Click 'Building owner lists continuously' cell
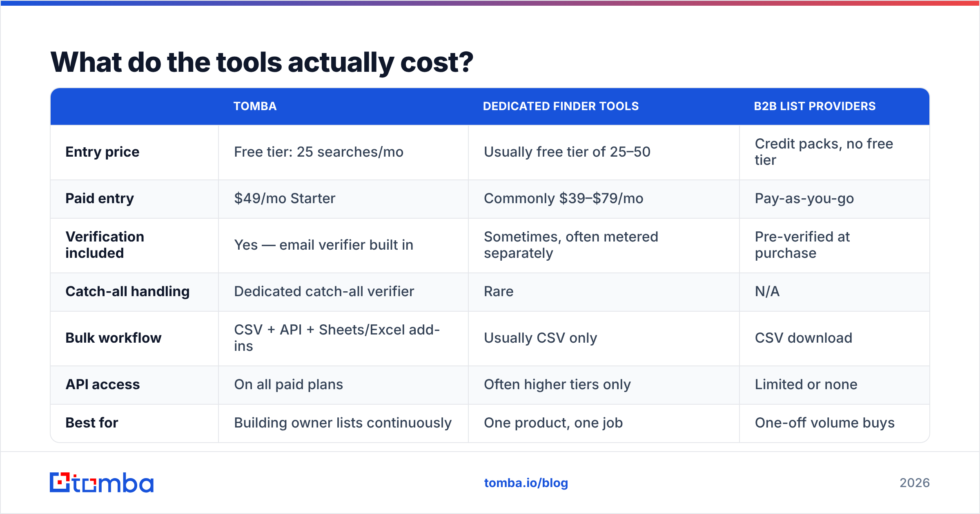This screenshot has height=514, width=980. [343, 423]
